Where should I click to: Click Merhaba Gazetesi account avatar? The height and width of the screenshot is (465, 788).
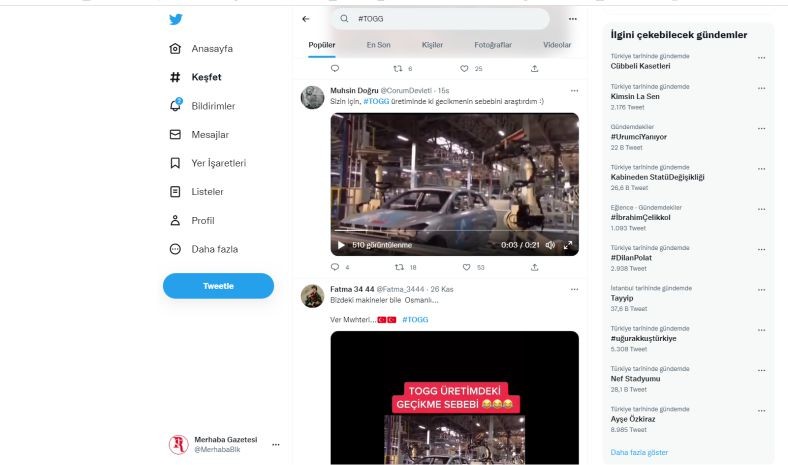click(178, 444)
